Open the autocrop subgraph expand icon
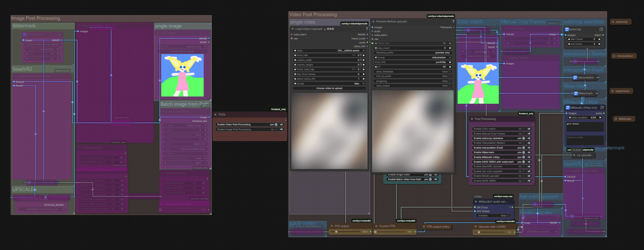The width and height of the screenshot is (644, 250). click(601, 29)
